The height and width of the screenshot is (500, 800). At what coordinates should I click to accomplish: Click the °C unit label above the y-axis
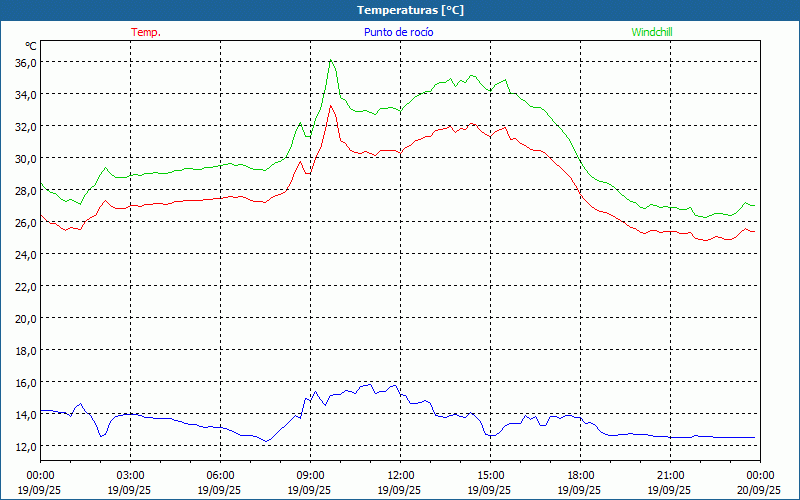tap(31, 46)
